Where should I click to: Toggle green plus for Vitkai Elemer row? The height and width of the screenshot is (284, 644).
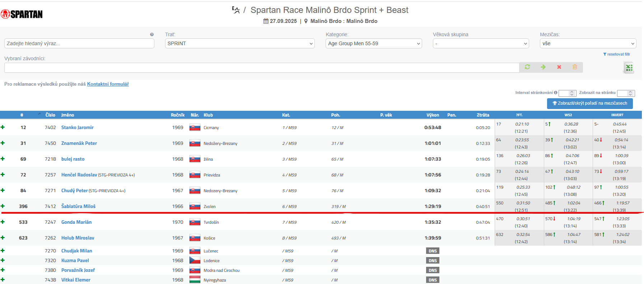pos(3,280)
